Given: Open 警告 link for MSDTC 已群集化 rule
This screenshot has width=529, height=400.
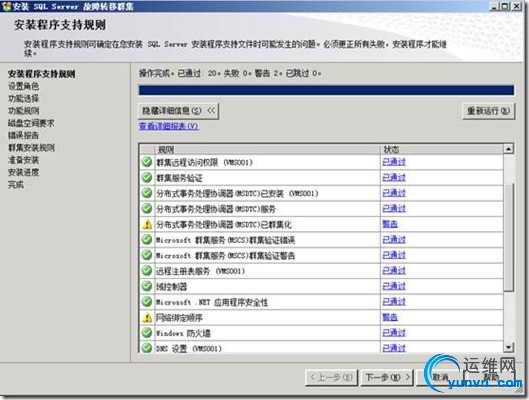Looking at the screenshot, I should tap(390, 224).
